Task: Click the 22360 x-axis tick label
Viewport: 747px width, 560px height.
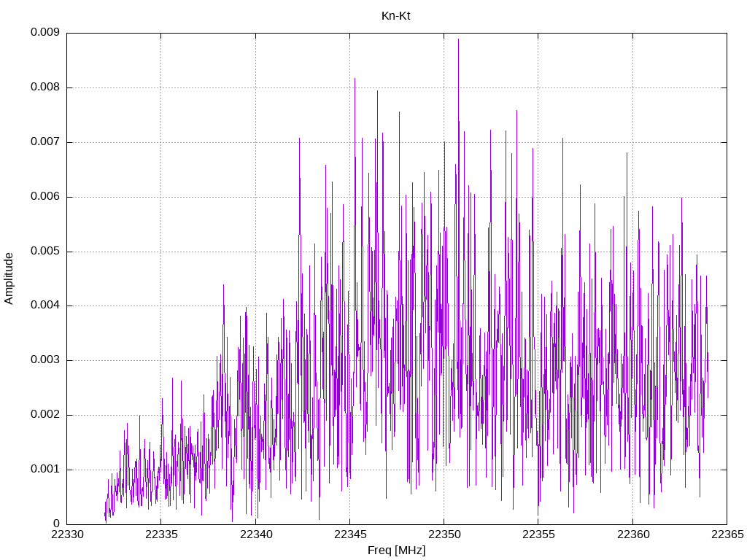Action: pyautogui.click(x=633, y=534)
